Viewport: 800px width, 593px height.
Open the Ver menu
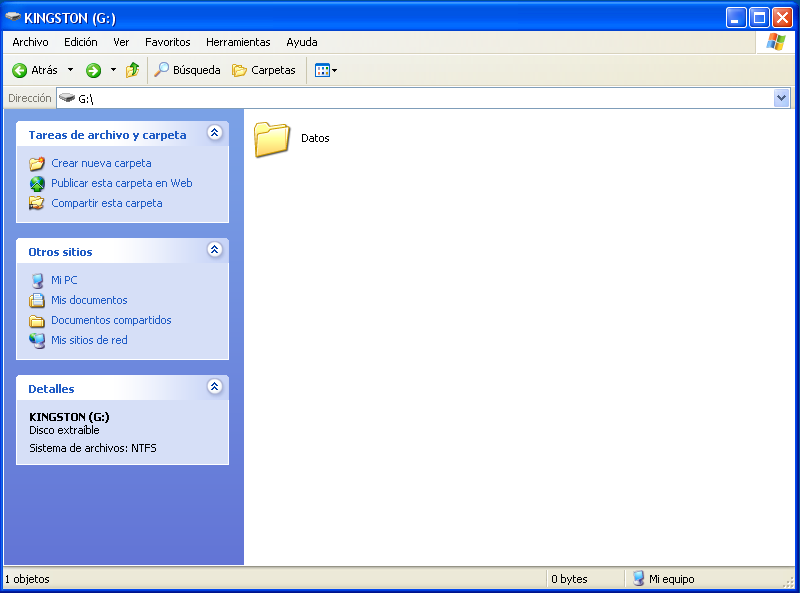121,42
